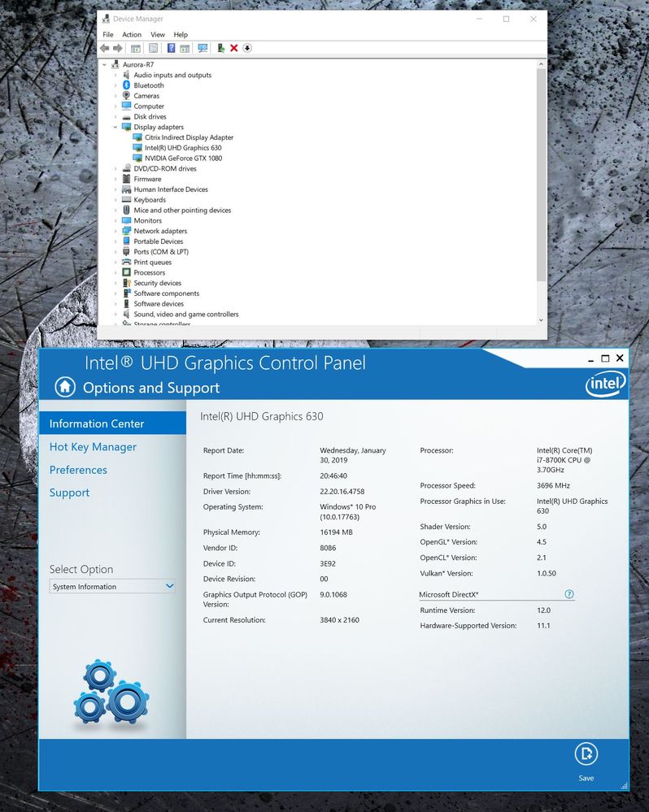This screenshot has width=649, height=812.
Task: Maximize the Intel Graphics Control Panel window
Action: (605, 358)
